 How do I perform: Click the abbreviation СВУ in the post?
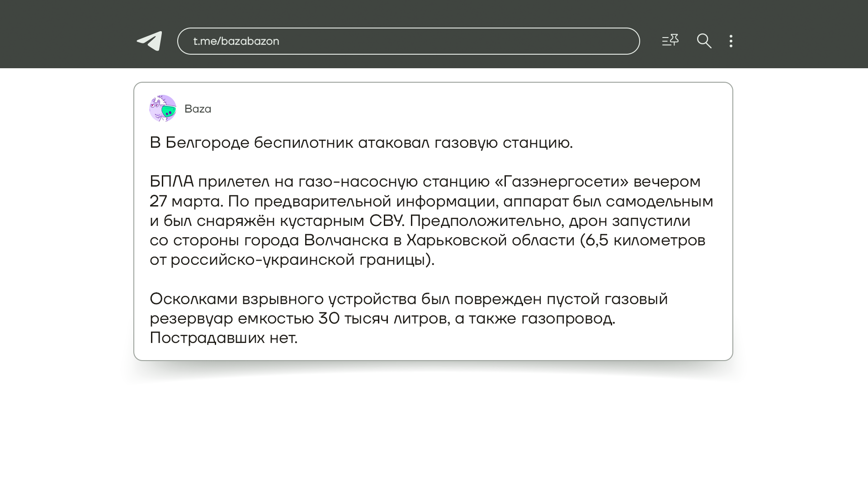click(386, 221)
